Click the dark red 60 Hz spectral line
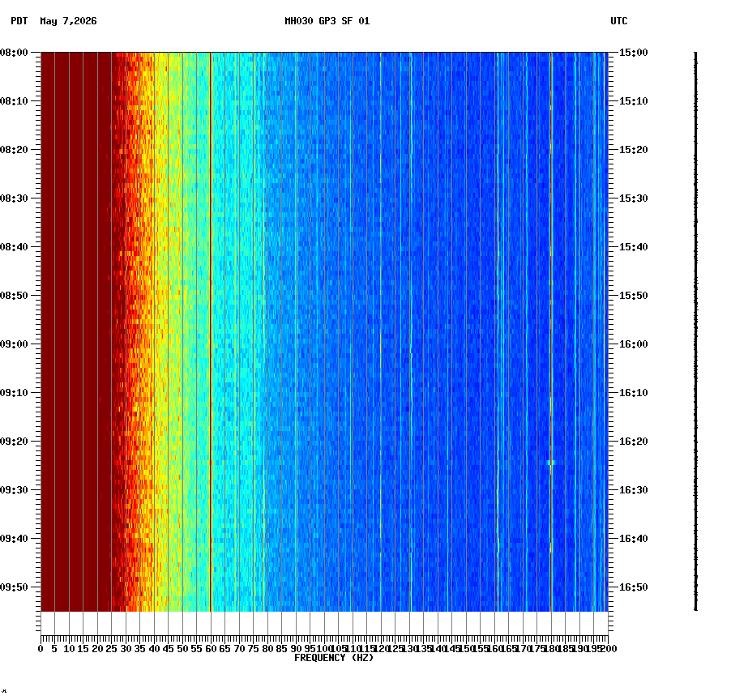This screenshot has height=700, width=731. [x=211, y=331]
